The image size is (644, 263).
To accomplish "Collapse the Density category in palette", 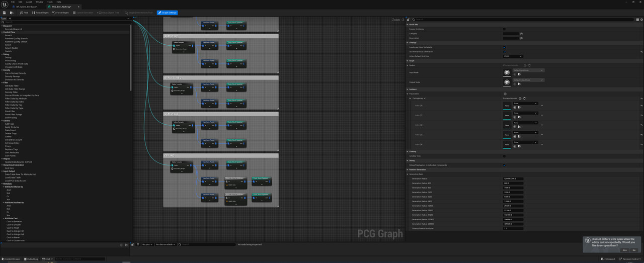I will click(x=2, y=70).
